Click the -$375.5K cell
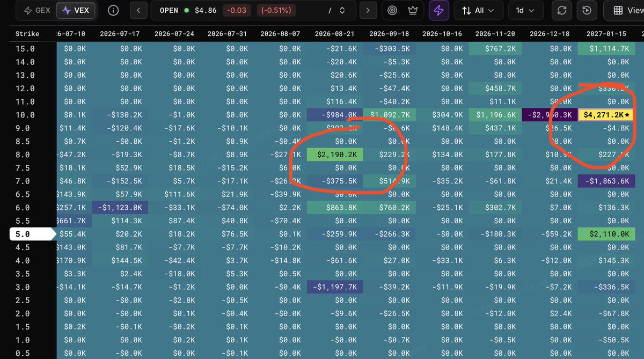This screenshot has height=359, width=644. pyautogui.click(x=335, y=181)
